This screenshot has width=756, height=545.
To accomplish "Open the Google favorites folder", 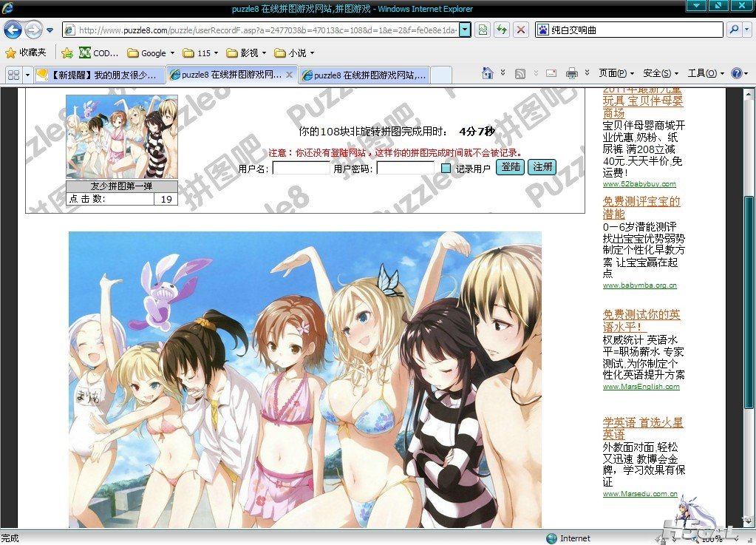I will click(x=151, y=53).
